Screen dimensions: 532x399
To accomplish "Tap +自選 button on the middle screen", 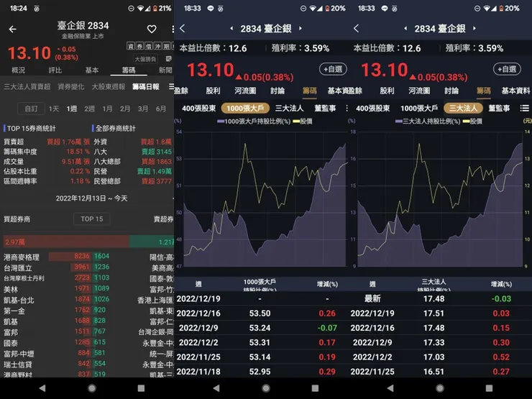I will (333, 69).
